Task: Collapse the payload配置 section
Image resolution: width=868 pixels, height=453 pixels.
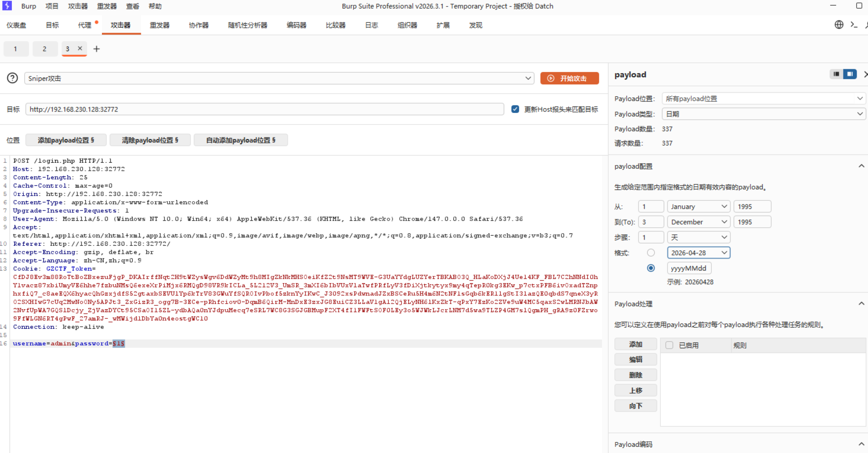Action: (861, 166)
